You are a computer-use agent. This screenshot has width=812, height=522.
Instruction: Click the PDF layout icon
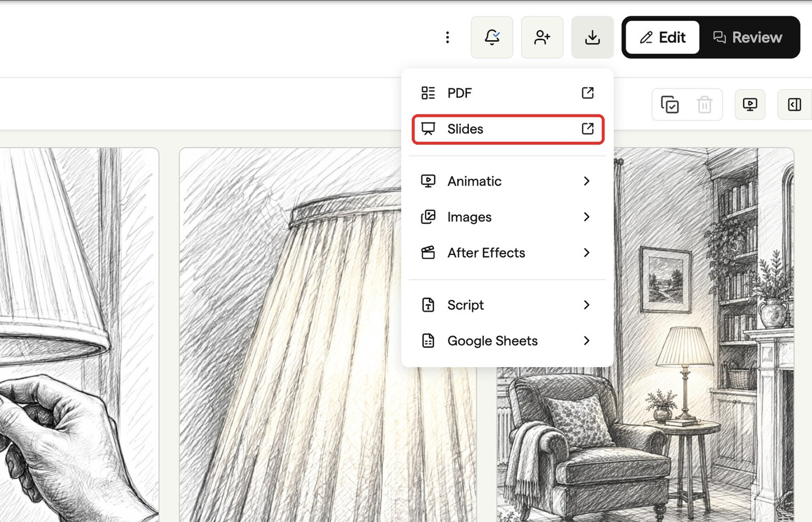pos(428,93)
